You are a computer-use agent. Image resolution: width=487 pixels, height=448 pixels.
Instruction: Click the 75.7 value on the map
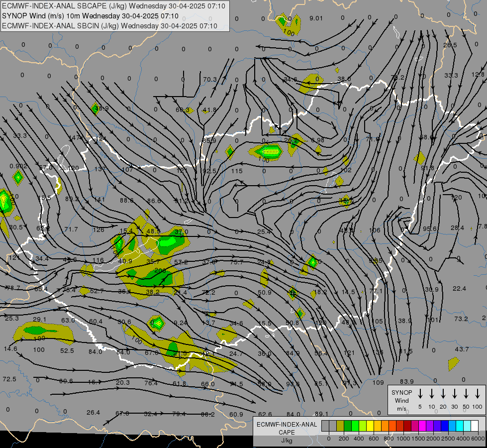237,262
